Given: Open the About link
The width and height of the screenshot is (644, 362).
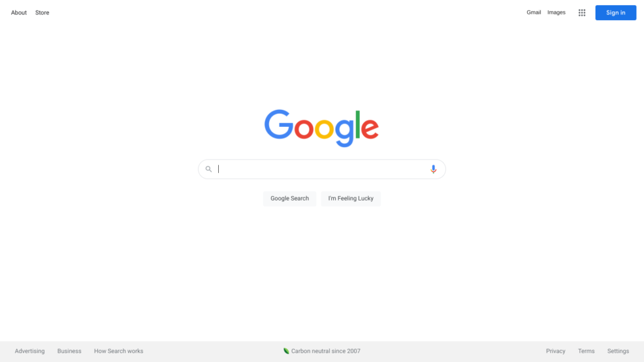Looking at the screenshot, I should click(19, 13).
